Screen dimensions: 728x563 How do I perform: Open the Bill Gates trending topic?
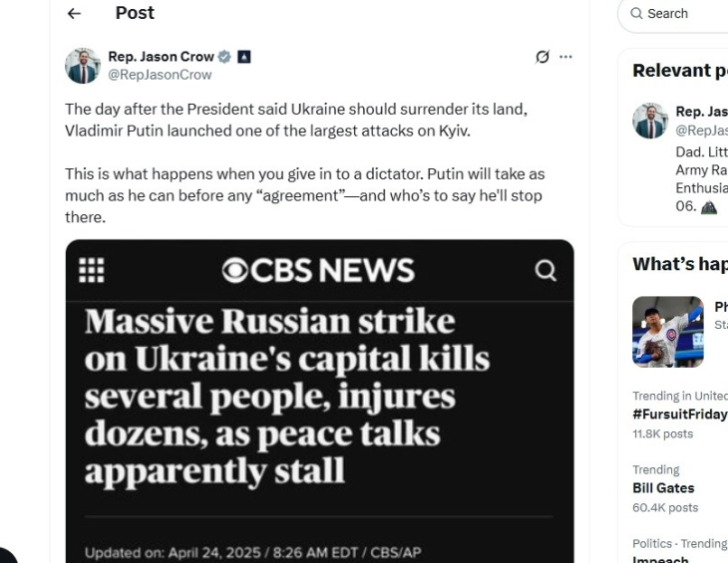click(663, 488)
